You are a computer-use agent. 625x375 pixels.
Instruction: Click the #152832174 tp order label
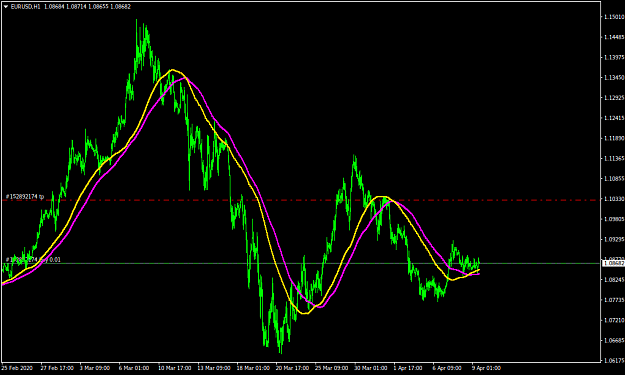tap(25, 196)
